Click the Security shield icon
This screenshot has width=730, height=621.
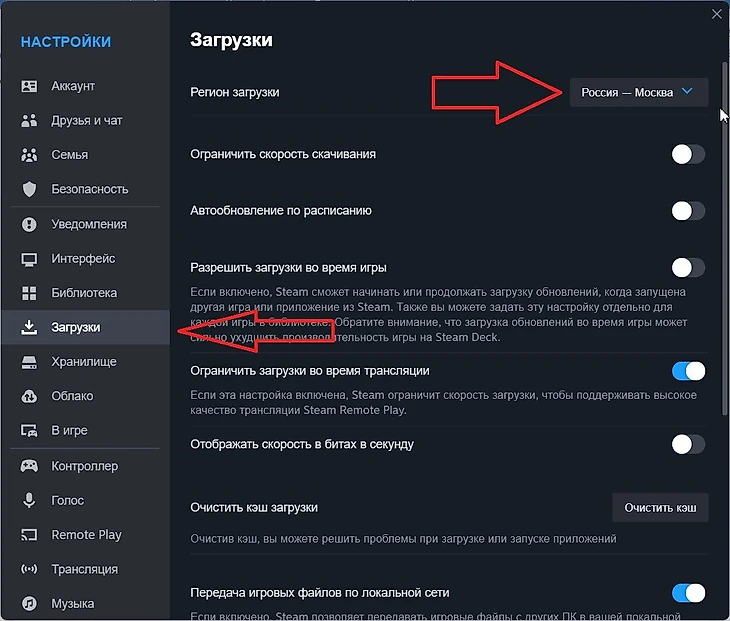pos(30,189)
